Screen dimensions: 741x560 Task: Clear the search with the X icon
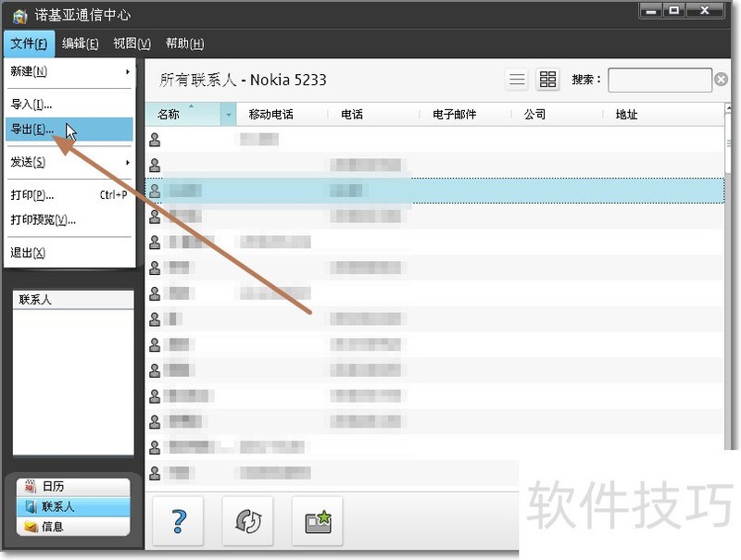pos(722,80)
